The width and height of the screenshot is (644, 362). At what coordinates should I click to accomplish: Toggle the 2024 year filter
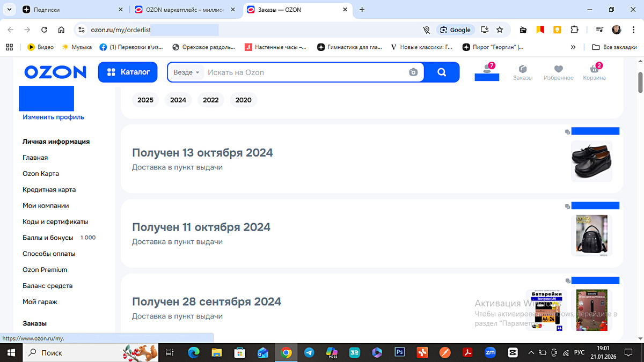178,100
